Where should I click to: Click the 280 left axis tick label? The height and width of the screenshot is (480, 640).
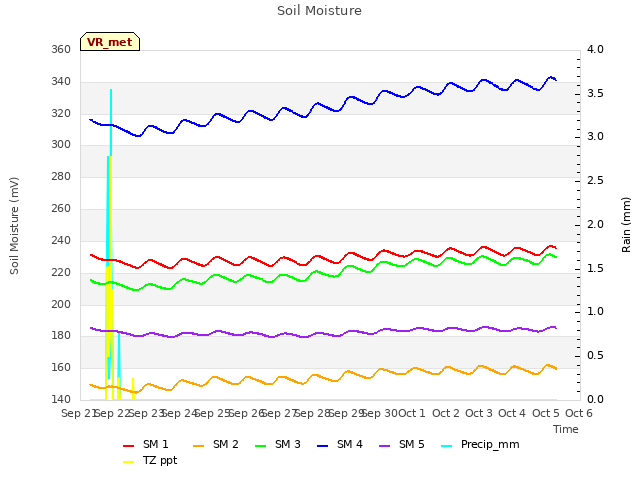click(61, 177)
